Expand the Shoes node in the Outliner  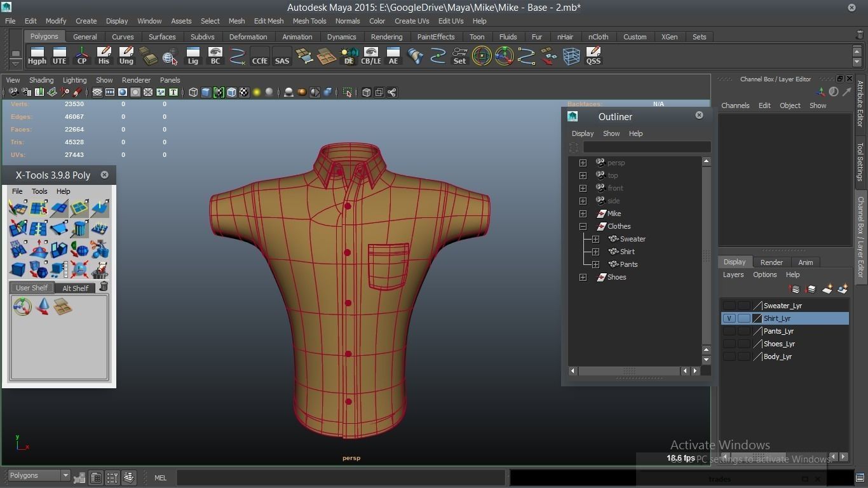tap(583, 277)
